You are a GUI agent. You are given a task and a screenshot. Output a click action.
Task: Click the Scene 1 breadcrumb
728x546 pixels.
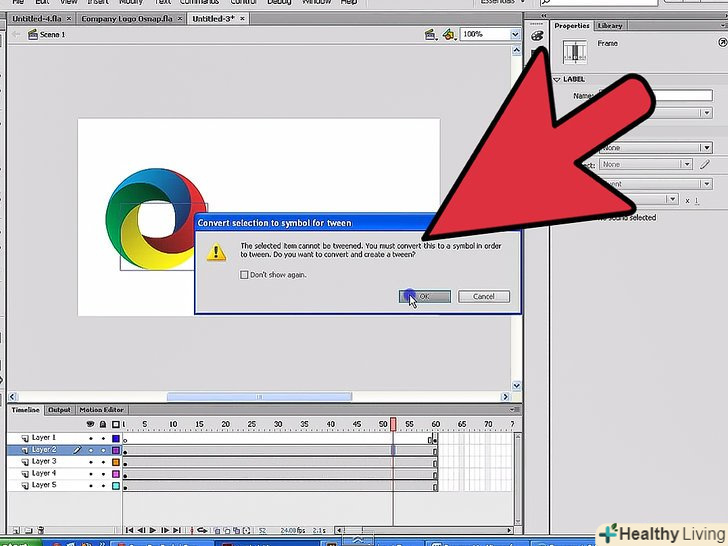47,34
